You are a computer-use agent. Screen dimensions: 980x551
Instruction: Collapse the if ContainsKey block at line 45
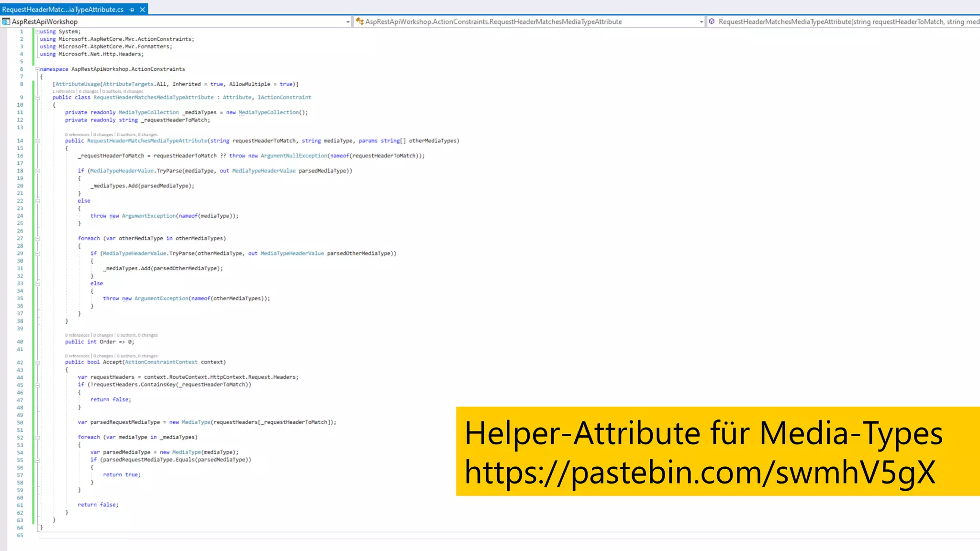pyautogui.click(x=37, y=385)
